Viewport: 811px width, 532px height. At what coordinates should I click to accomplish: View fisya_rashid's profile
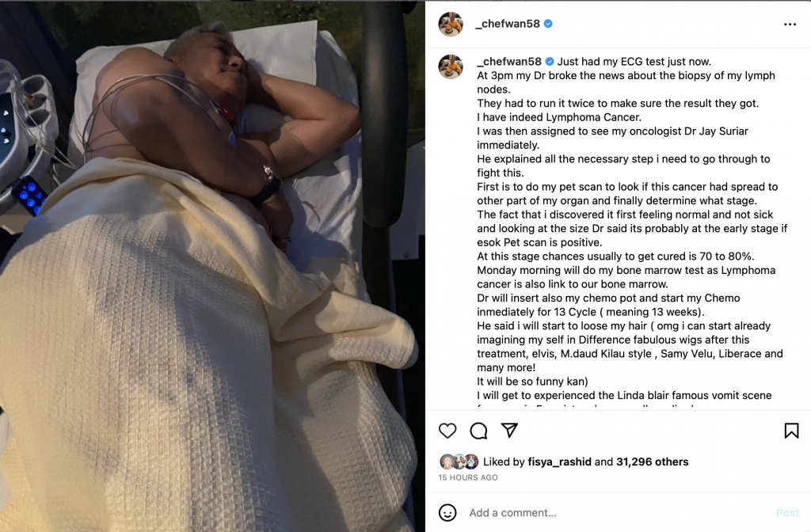click(x=559, y=462)
